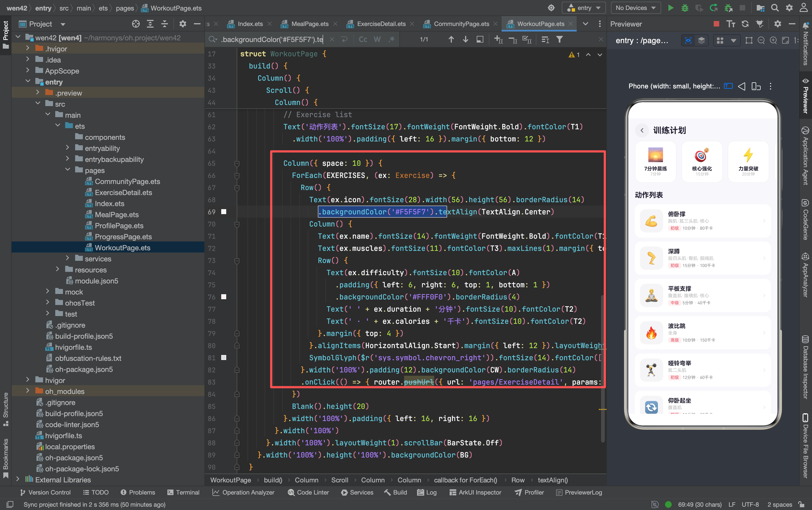Select all search occurrences
Image resolution: width=812 pixels, height=510 pixels.
click(527, 40)
